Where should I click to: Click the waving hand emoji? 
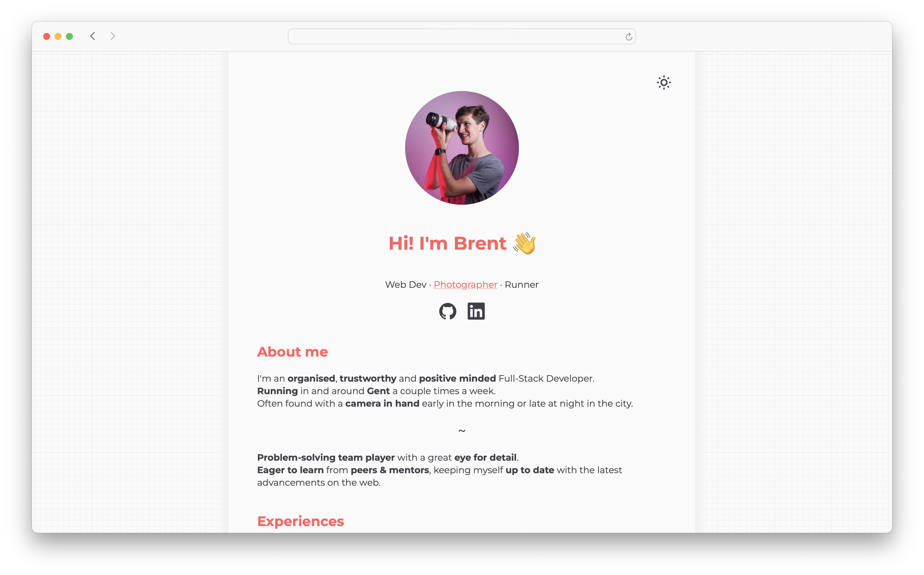coord(524,243)
